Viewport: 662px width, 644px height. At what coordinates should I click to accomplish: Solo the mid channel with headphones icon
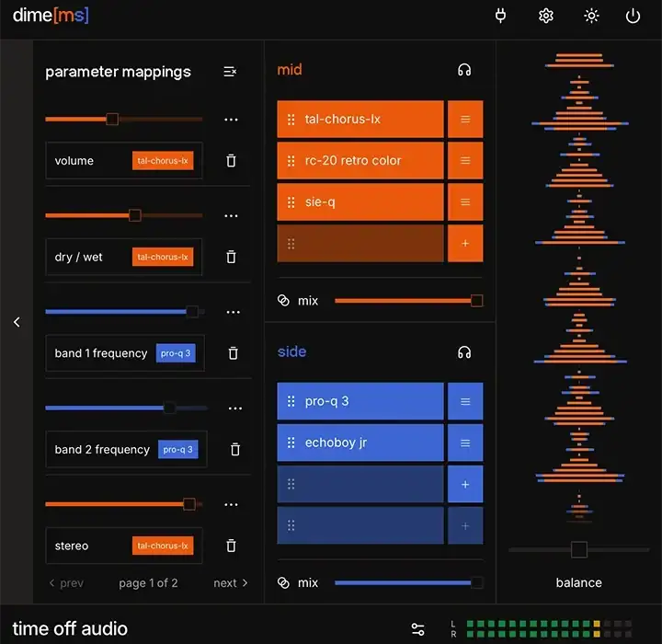click(x=464, y=70)
